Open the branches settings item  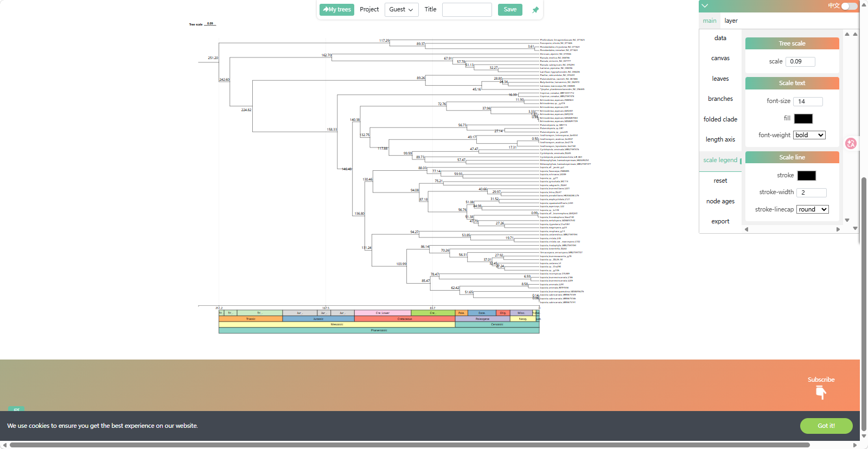pos(720,99)
